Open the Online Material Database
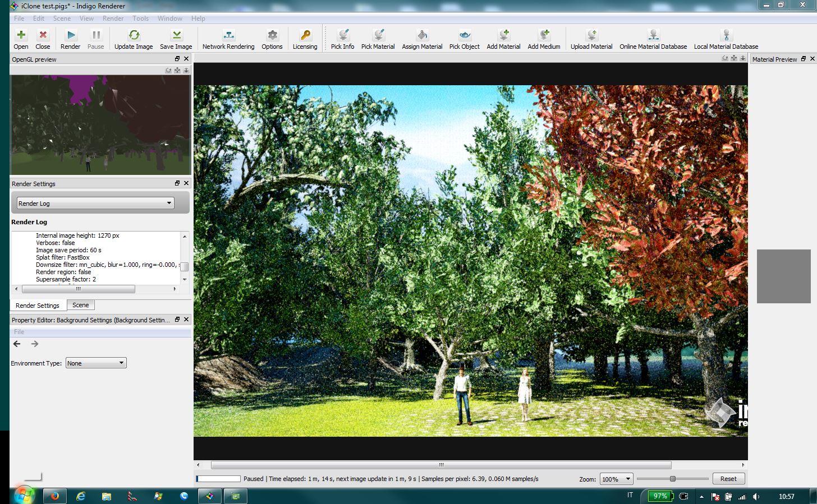The height and width of the screenshot is (504, 817). (653, 35)
